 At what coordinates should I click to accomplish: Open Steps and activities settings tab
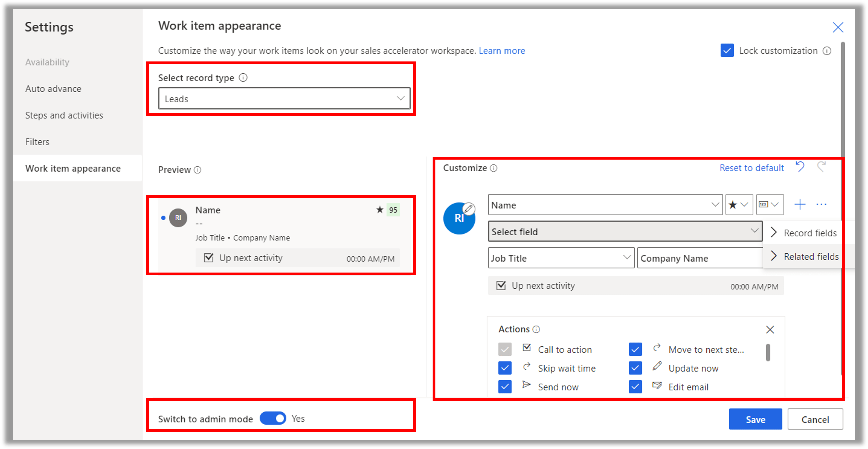click(x=64, y=115)
